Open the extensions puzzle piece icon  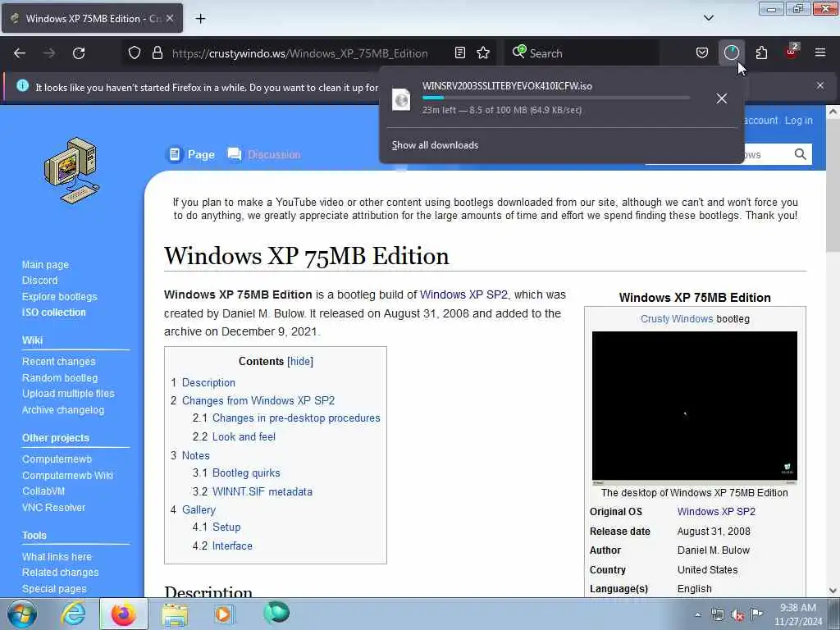pyautogui.click(x=761, y=53)
